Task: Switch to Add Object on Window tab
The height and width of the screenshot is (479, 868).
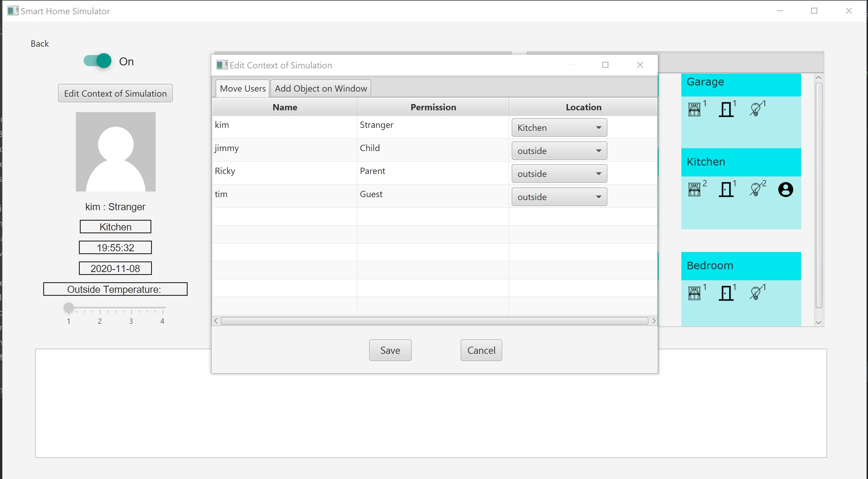Action: [x=320, y=89]
